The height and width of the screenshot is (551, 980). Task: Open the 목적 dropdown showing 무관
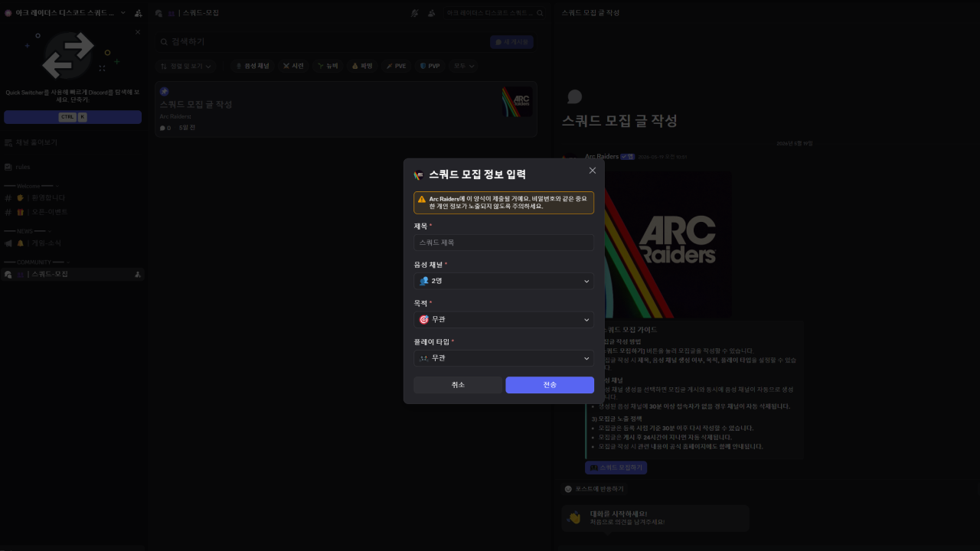pos(504,319)
